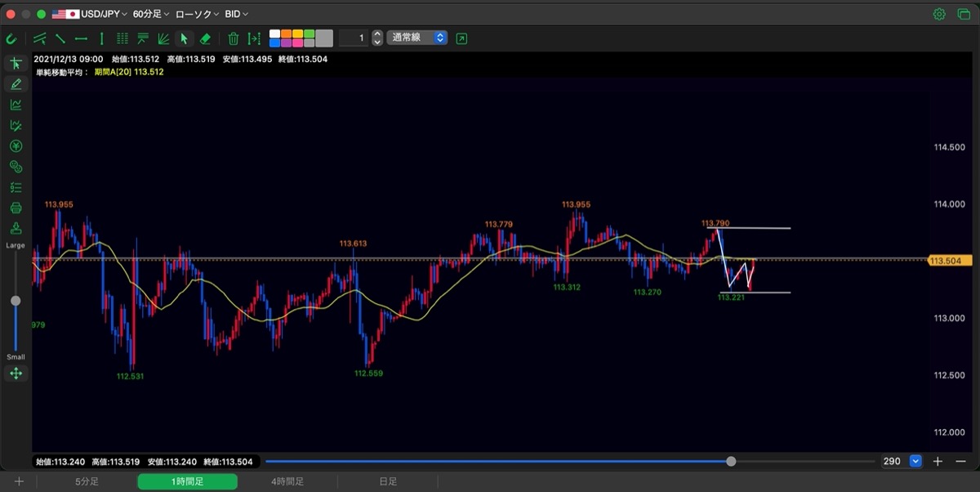Select the magnet snap tool
Viewport: 980px width, 492px height.
(x=11, y=38)
